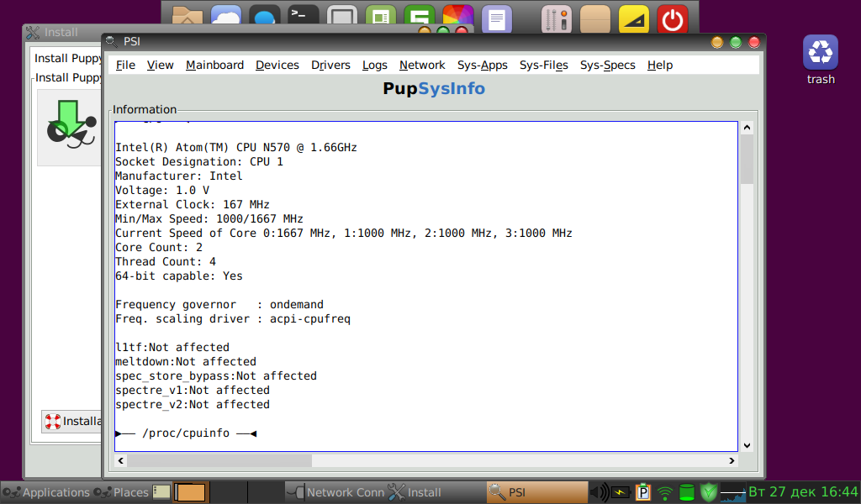Image resolution: width=861 pixels, height=504 pixels.
Task: Open the text document editor dock icon
Action: (496, 18)
